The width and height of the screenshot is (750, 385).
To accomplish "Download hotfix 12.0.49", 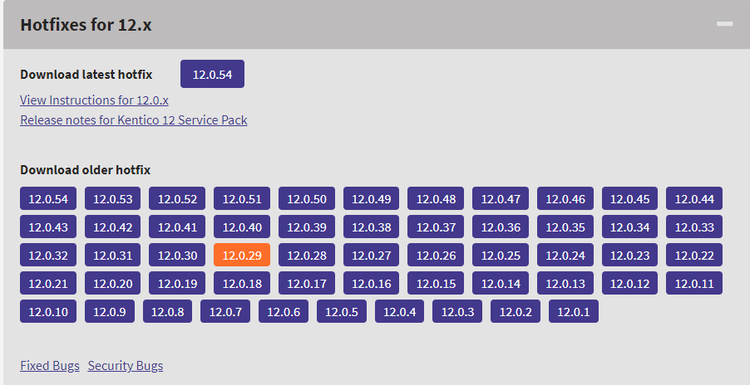I will point(371,198).
